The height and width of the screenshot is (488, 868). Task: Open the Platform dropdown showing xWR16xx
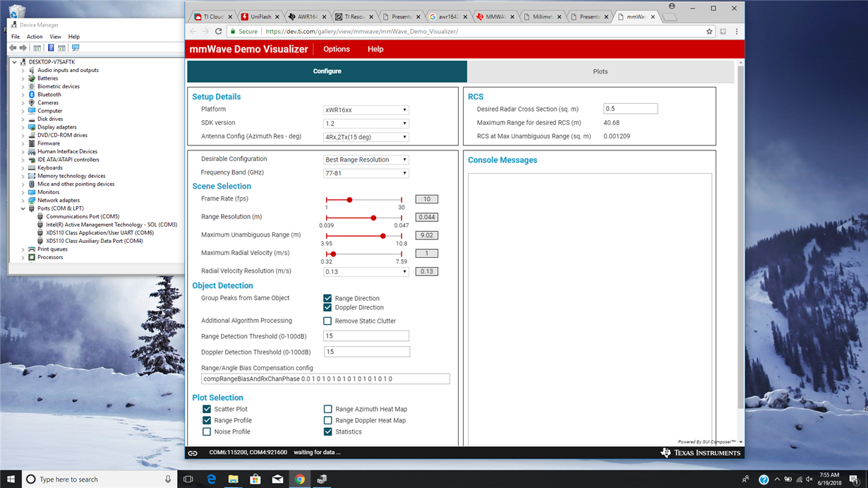point(366,110)
